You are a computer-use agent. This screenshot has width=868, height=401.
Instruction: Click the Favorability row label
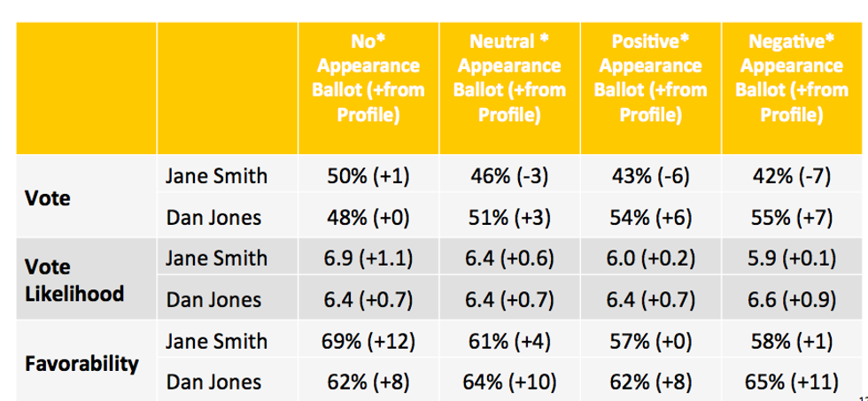[81, 364]
